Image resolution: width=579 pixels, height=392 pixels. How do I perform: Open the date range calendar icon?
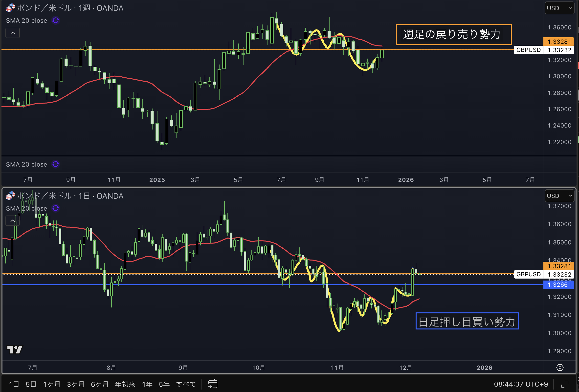(213, 384)
